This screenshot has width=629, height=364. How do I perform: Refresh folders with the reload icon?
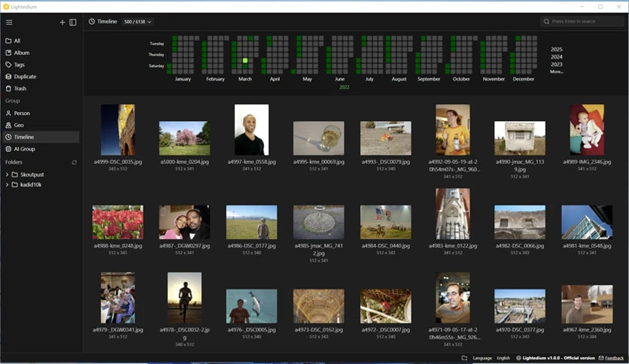74,162
